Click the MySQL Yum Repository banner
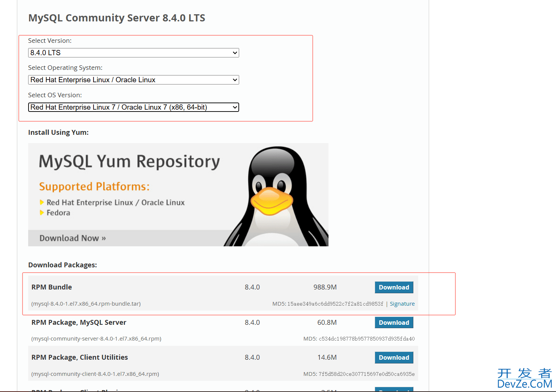The image size is (556, 392). point(178,194)
